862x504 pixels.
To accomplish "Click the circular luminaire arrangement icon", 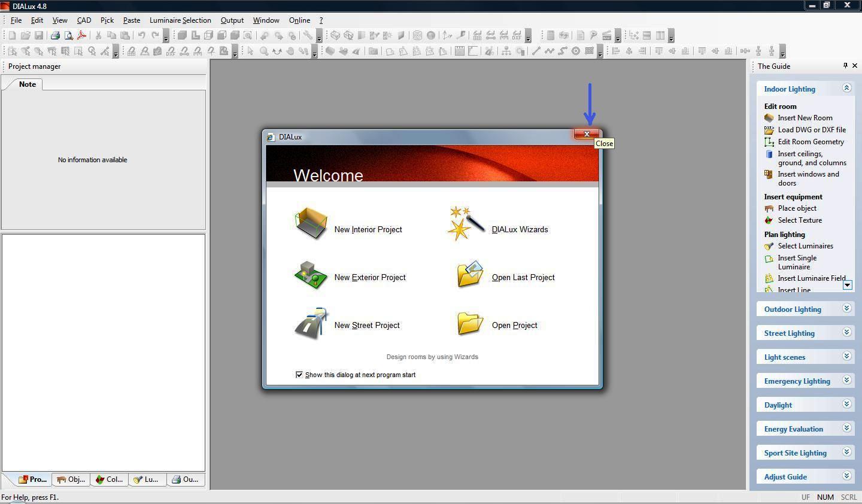I will [x=576, y=51].
